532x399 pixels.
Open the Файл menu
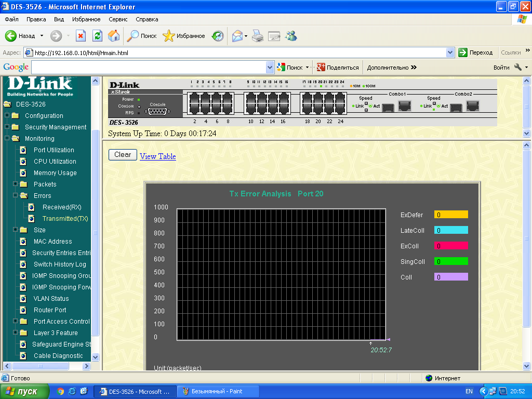[11, 19]
